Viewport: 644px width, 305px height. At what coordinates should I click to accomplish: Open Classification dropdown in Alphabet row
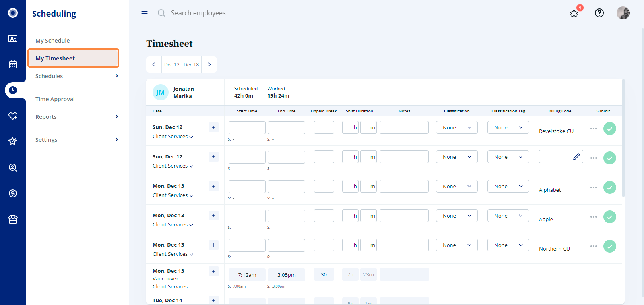(456, 186)
